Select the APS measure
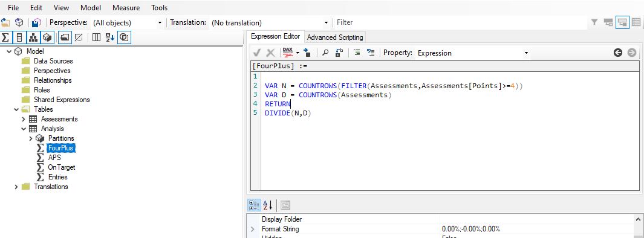Screen dimensions: 644x238 [x=54, y=158]
